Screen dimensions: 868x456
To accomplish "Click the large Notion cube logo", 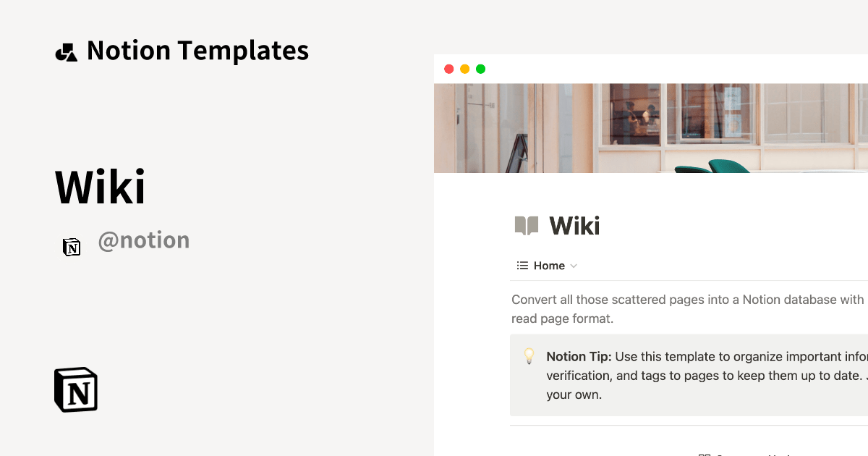I will coord(76,389).
